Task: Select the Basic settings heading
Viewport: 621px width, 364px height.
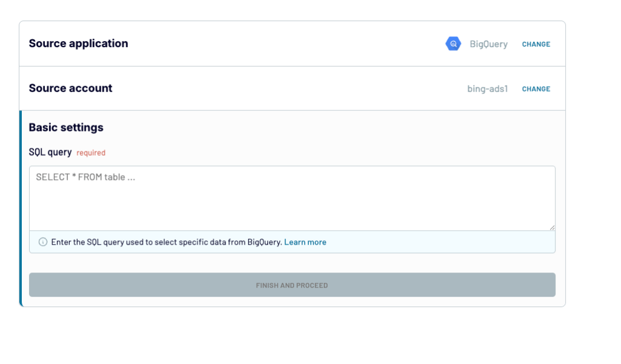Action: coord(66,127)
